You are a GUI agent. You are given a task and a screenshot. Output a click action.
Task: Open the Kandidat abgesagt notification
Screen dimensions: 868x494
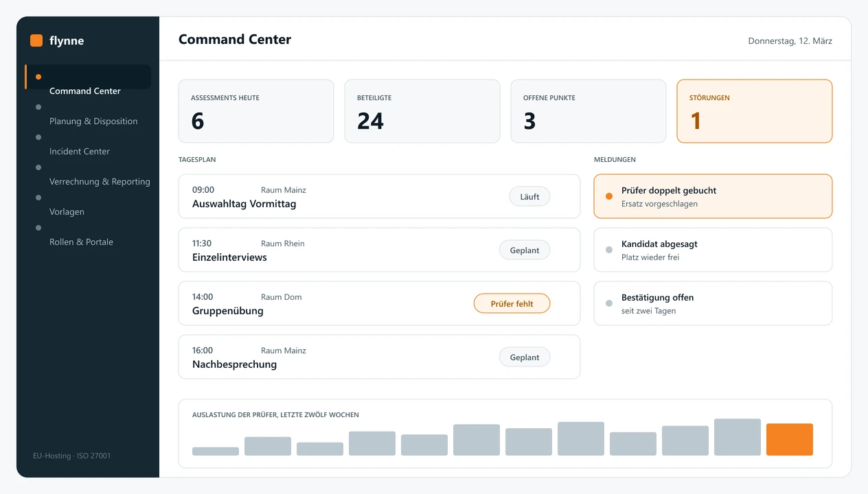click(713, 250)
